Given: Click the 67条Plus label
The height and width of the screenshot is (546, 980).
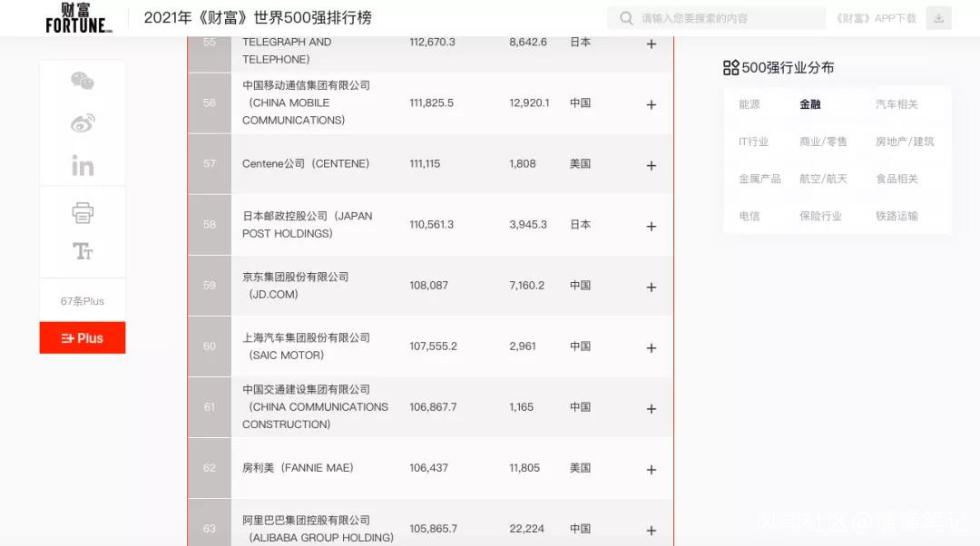Looking at the screenshot, I should pos(83,301).
